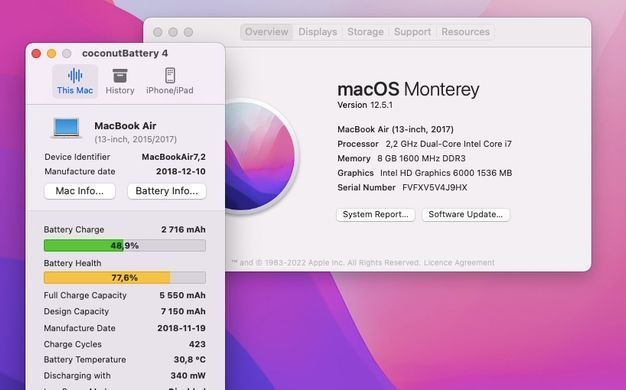The image size is (626, 390).
Task: Click the Graphics Intel HD Graphics 6000 line
Action: click(x=424, y=173)
